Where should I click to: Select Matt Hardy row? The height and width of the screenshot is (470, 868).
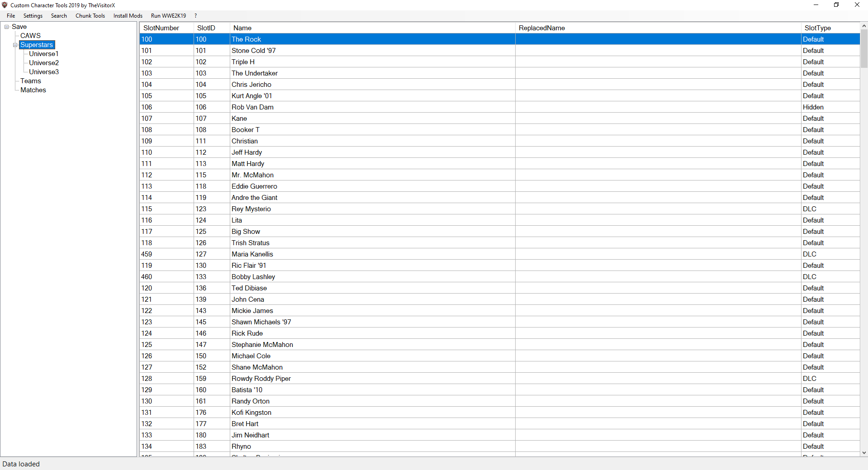(x=499, y=164)
